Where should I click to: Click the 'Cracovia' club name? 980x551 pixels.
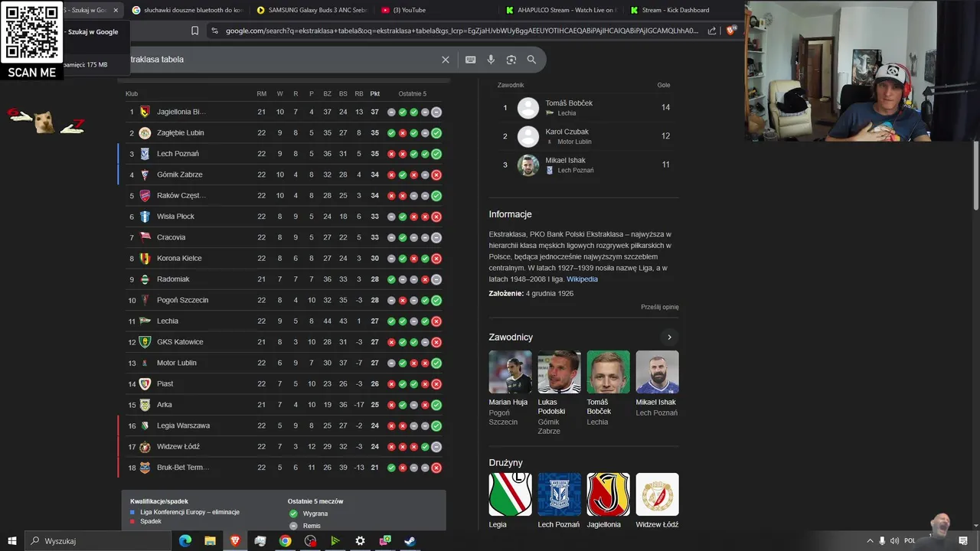pyautogui.click(x=171, y=237)
